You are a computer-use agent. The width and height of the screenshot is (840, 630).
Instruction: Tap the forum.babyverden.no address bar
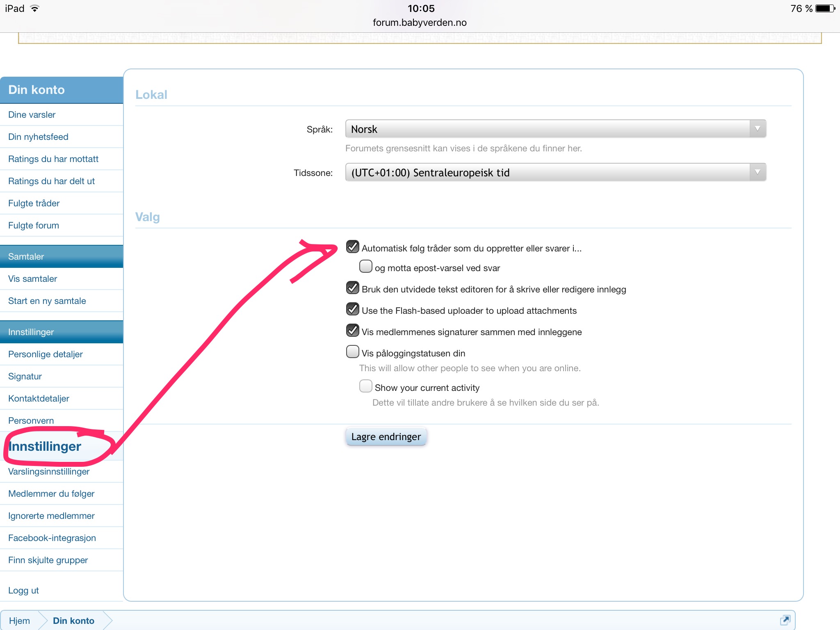[x=419, y=23]
